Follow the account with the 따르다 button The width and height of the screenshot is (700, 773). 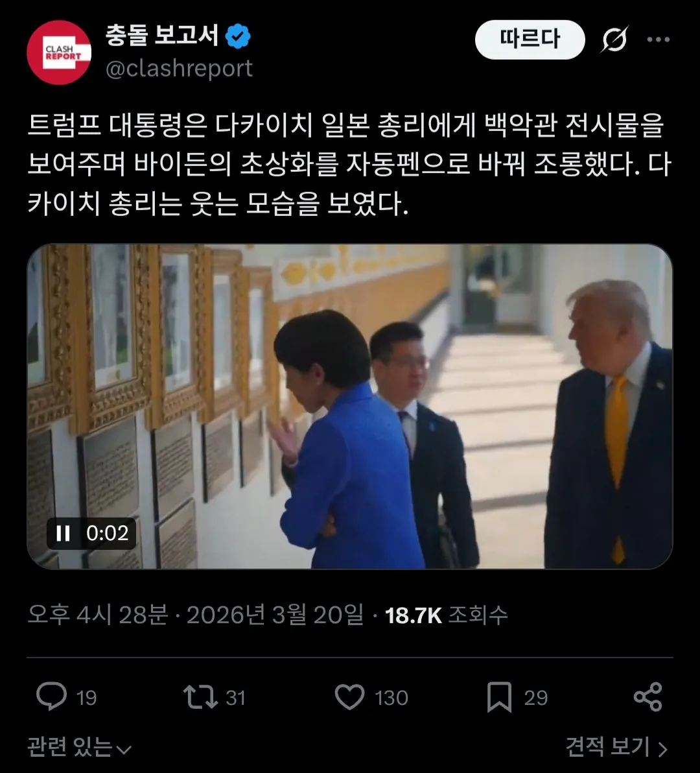point(530,40)
